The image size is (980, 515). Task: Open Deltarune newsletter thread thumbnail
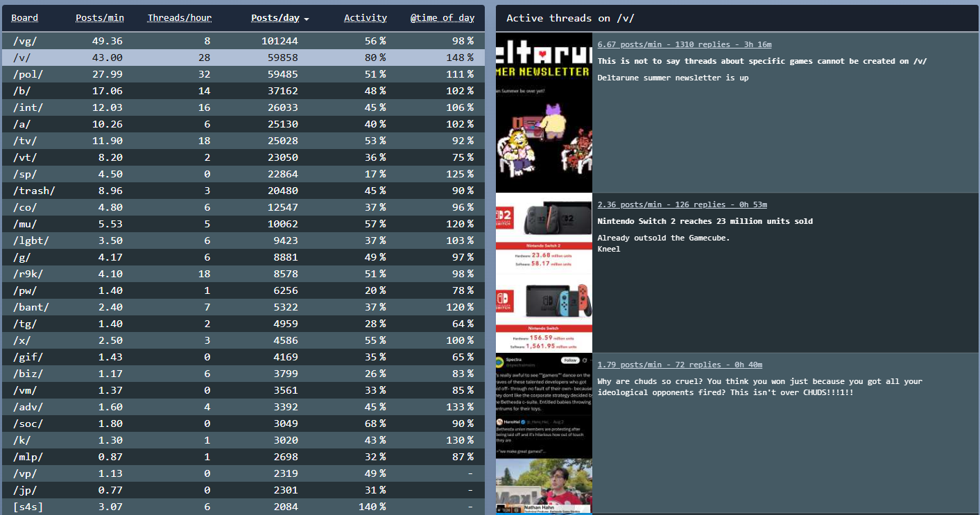(x=544, y=112)
